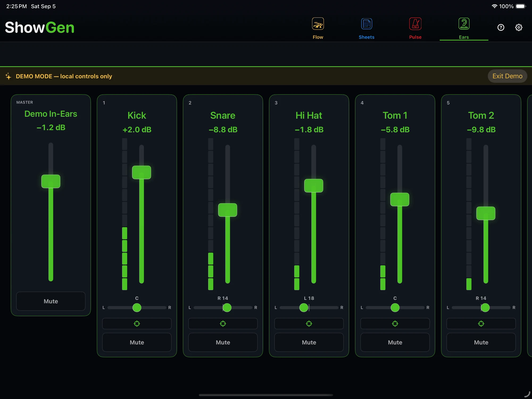Viewport: 532px width, 399px height.
Task: Mute the Tom 1 channel
Action: (x=395, y=342)
